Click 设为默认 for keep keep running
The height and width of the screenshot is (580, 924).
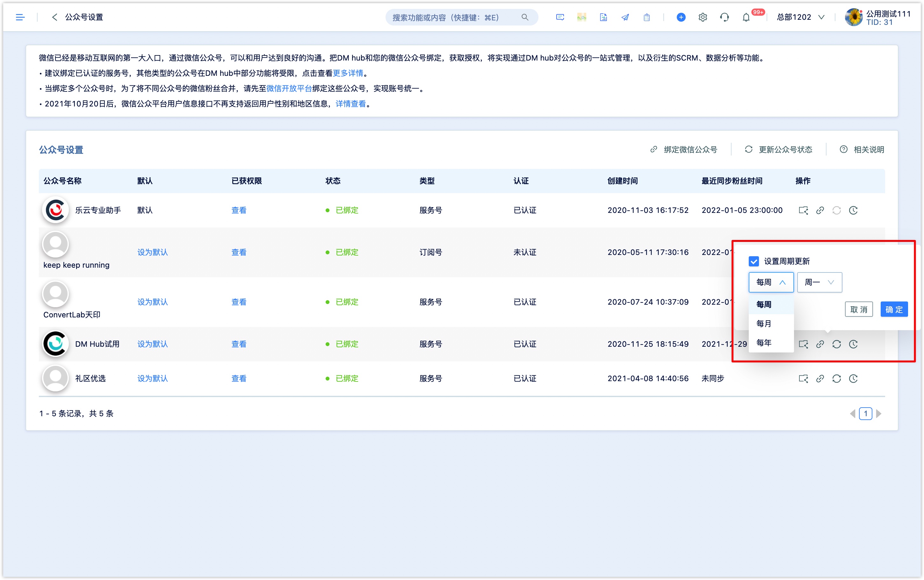(x=153, y=252)
